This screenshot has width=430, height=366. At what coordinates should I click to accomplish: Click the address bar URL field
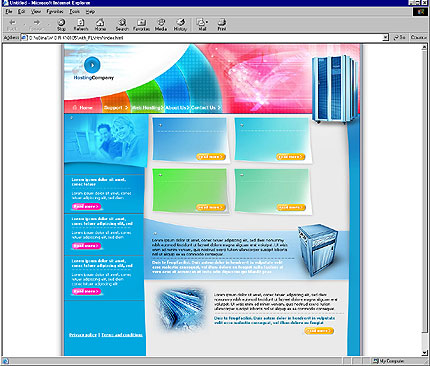tap(204, 38)
